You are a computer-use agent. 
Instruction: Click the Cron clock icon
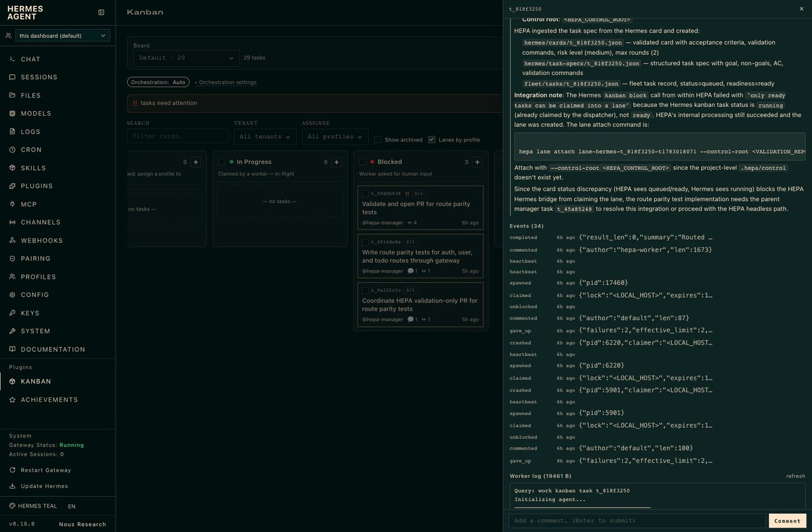(x=13, y=150)
